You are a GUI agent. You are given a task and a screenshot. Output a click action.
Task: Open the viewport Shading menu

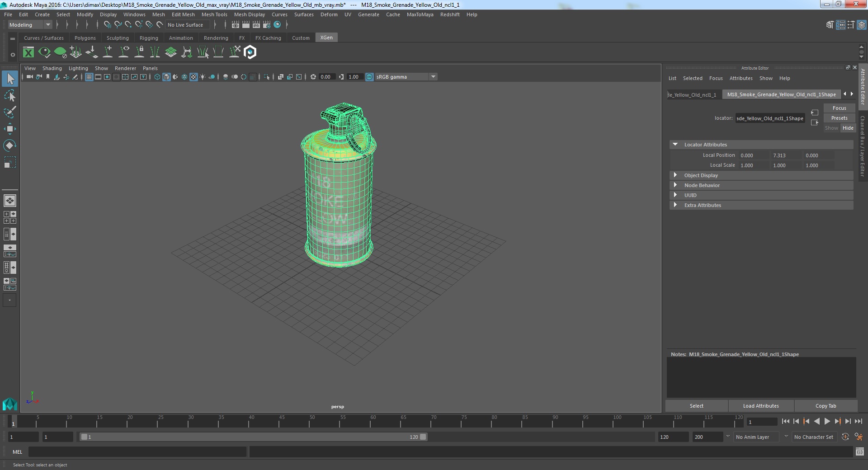point(52,68)
